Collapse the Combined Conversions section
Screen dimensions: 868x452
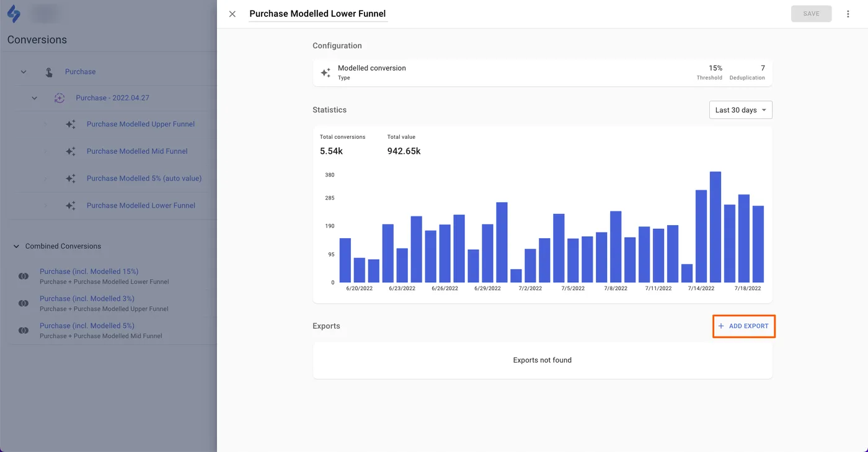[x=15, y=246]
